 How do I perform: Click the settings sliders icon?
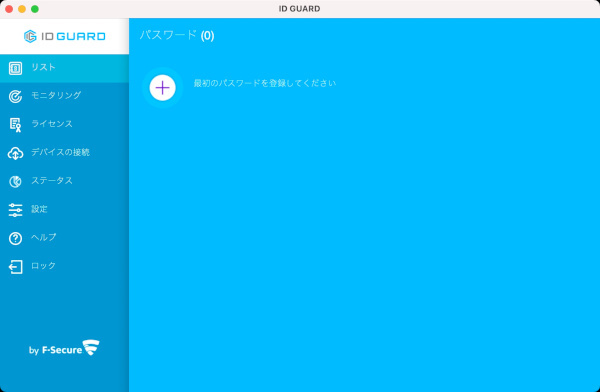(15, 210)
